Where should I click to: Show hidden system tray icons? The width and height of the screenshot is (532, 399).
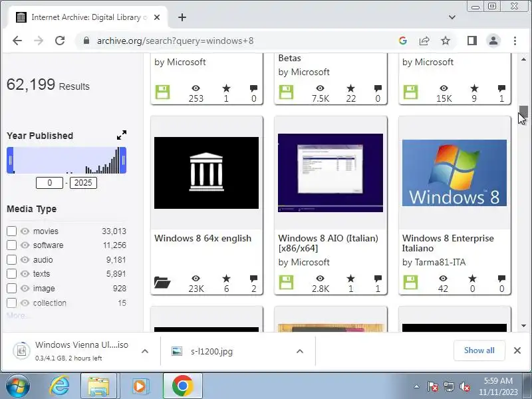(x=417, y=386)
